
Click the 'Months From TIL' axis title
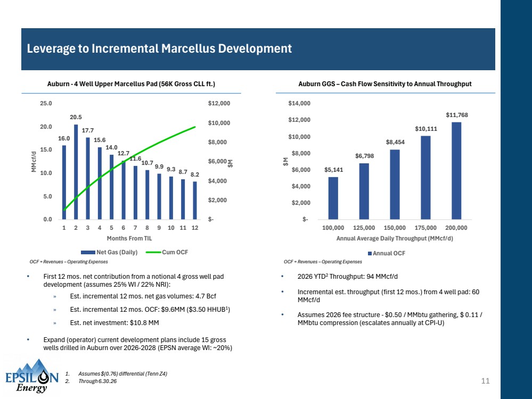[129, 238]
